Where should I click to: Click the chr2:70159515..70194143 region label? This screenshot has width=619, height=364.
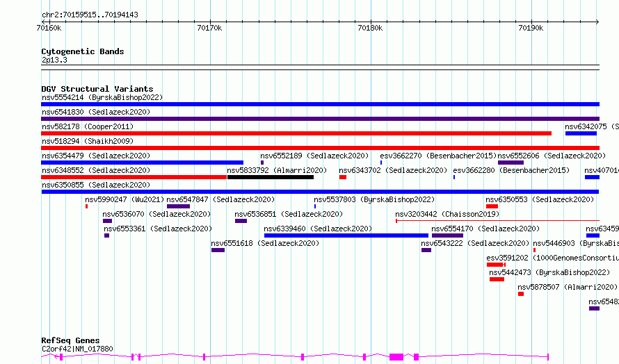click(90, 15)
